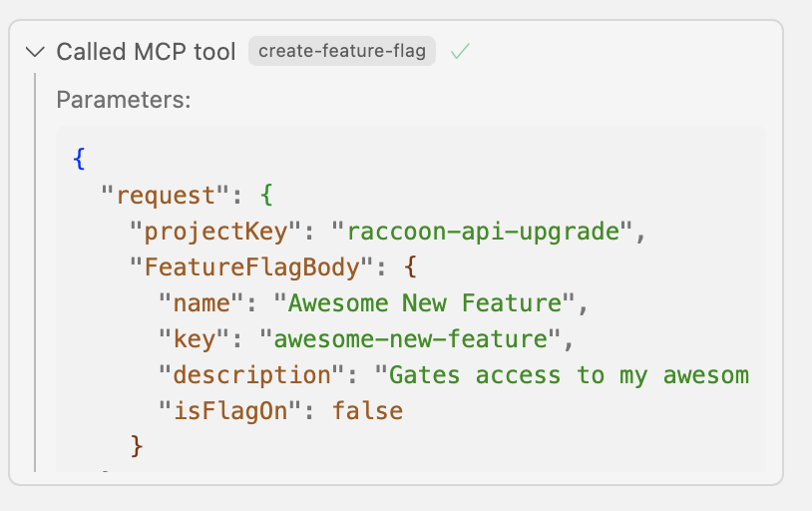This screenshot has width=812, height=511.
Task: Click the "name" JSON key
Action: pyautogui.click(x=202, y=302)
